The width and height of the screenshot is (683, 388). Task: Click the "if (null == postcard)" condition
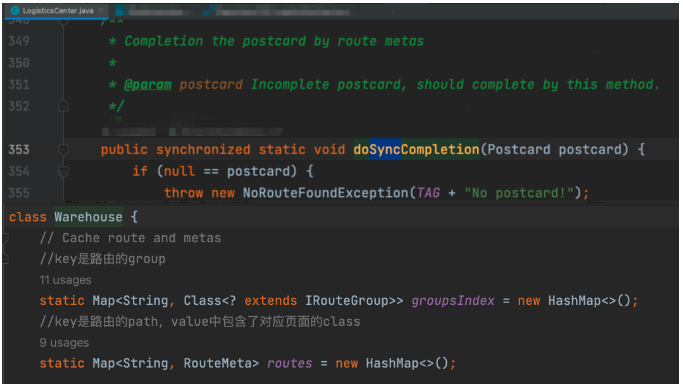(215, 172)
